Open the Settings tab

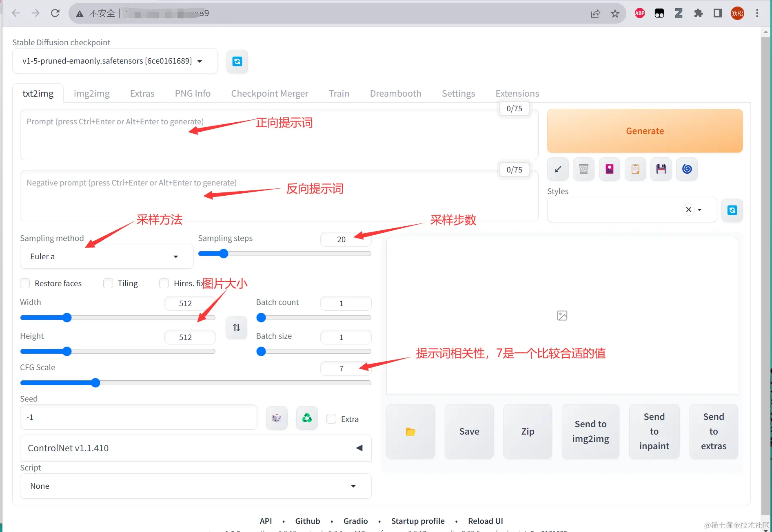[x=458, y=93]
